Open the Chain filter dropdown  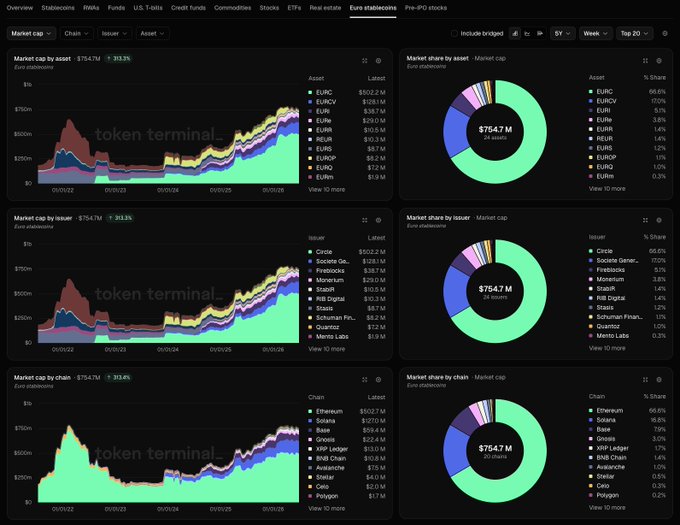[77, 33]
